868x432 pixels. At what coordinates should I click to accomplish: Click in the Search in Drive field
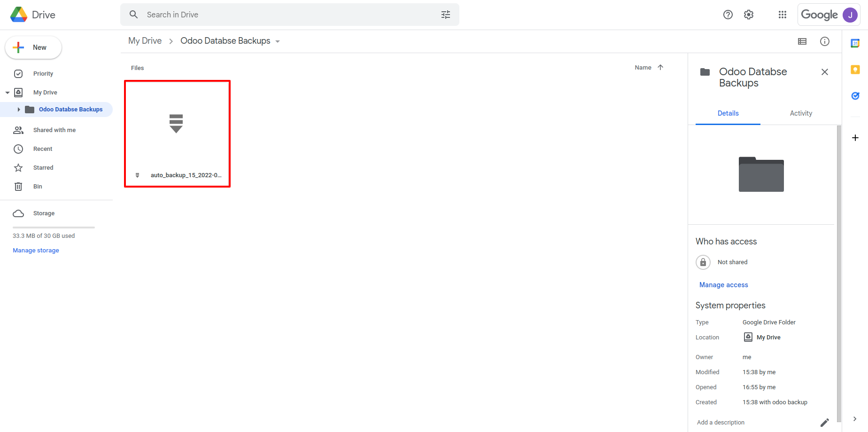click(x=290, y=15)
